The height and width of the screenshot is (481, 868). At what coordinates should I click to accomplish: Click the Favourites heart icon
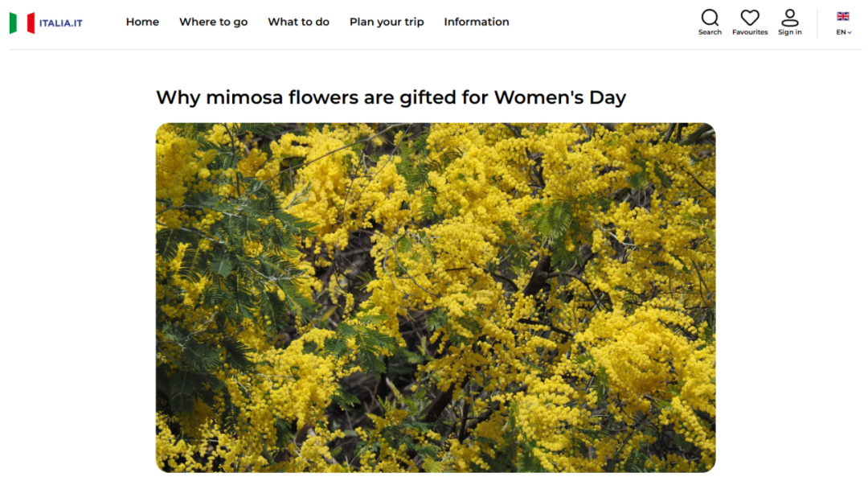pos(750,18)
